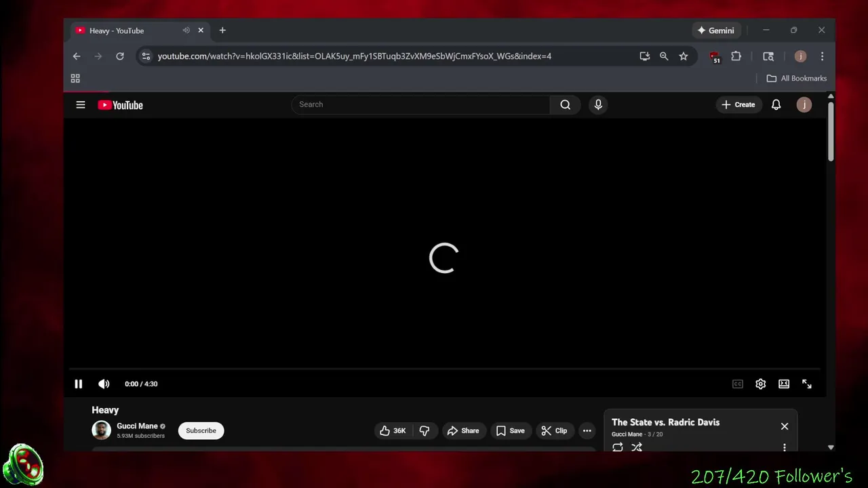Image resolution: width=868 pixels, height=488 pixels.
Task: Open YouTube account avatar menu
Action: (804, 104)
